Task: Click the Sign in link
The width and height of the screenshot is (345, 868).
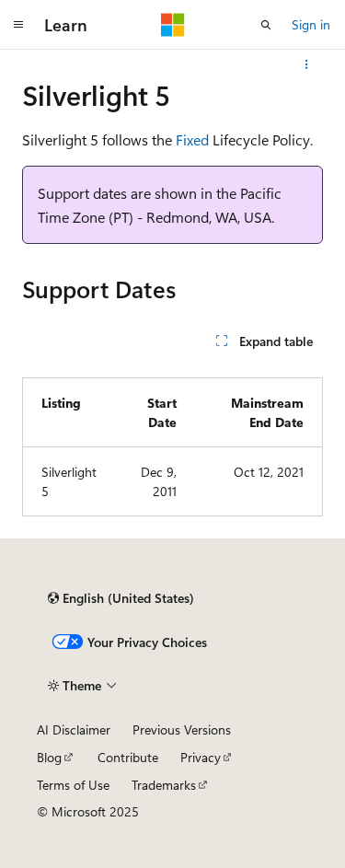Action: [x=311, y=26]
